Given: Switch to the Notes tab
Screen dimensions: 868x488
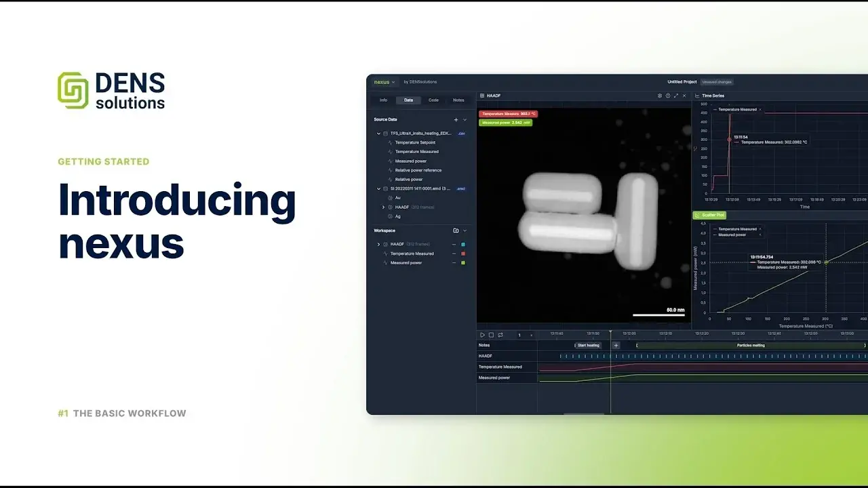Looking at the screenshot, I should tap(458, 100).
